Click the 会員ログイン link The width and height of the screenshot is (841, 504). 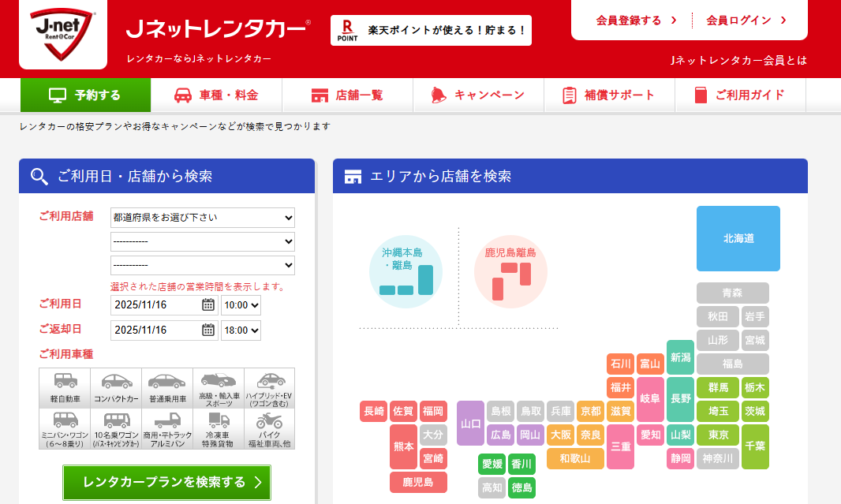pyautogui.click(x=746, y=21)
